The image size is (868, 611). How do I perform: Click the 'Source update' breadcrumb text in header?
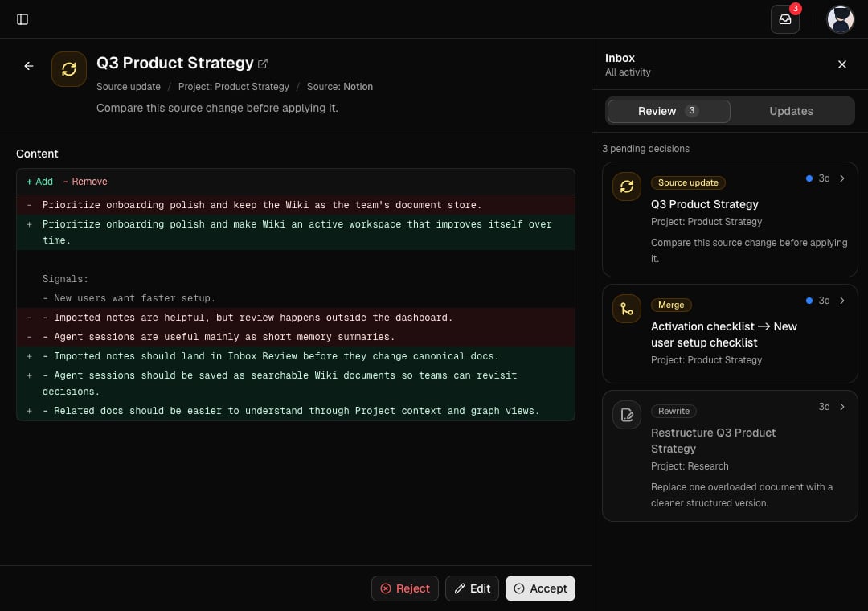129,87
